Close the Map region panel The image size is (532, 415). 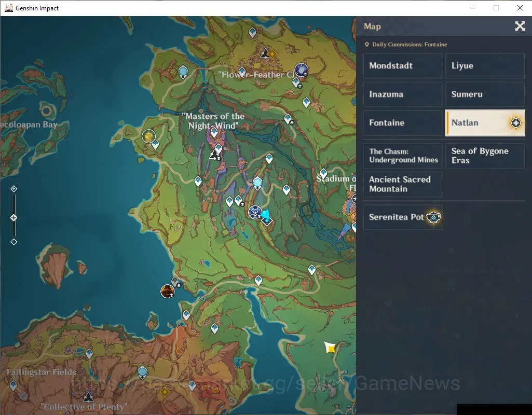click(x=520, y=26)
